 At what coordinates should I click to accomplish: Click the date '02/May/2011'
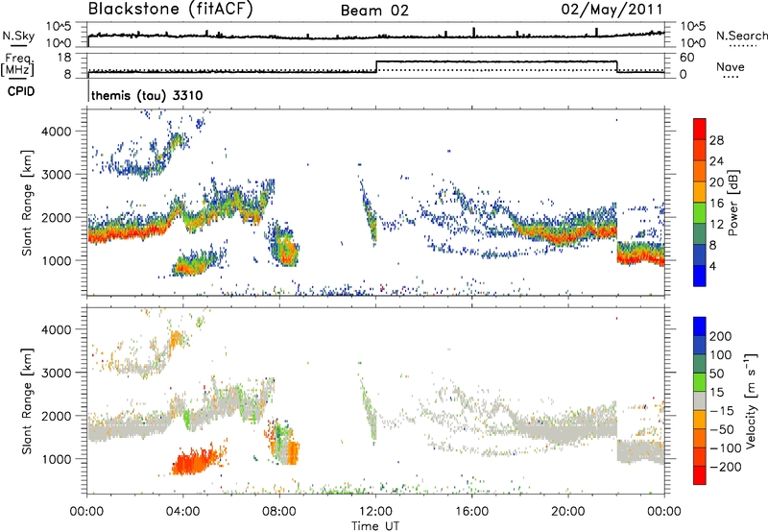click(612, 10)
